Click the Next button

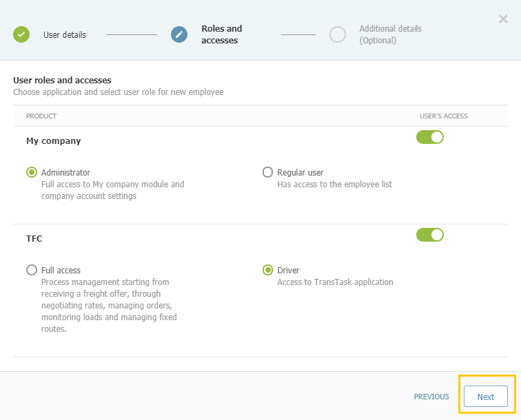point(486,396)
